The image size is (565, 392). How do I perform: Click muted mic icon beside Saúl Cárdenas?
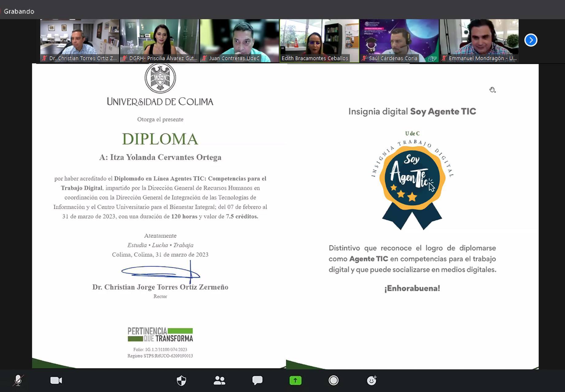(x=364, y=58)
